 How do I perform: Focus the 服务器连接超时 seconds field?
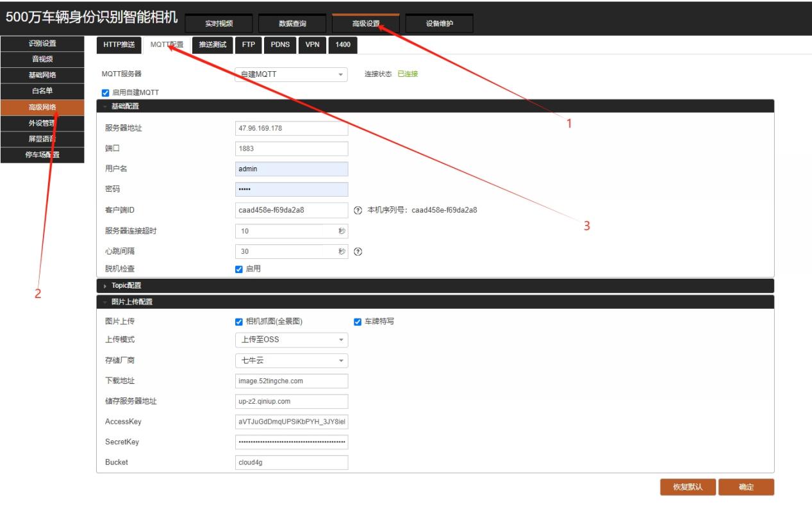pyautogui.click(x=292, y=231)
